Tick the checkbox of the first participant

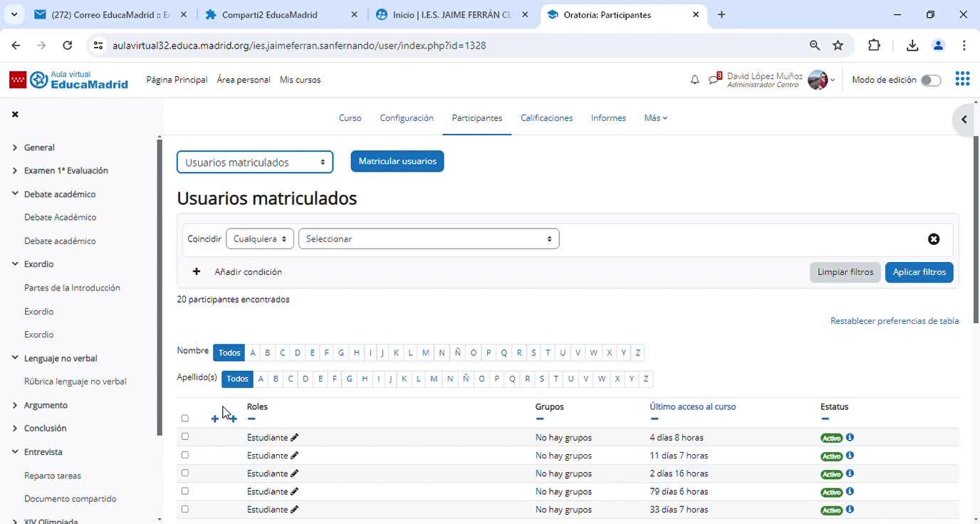tap(185, 436)
